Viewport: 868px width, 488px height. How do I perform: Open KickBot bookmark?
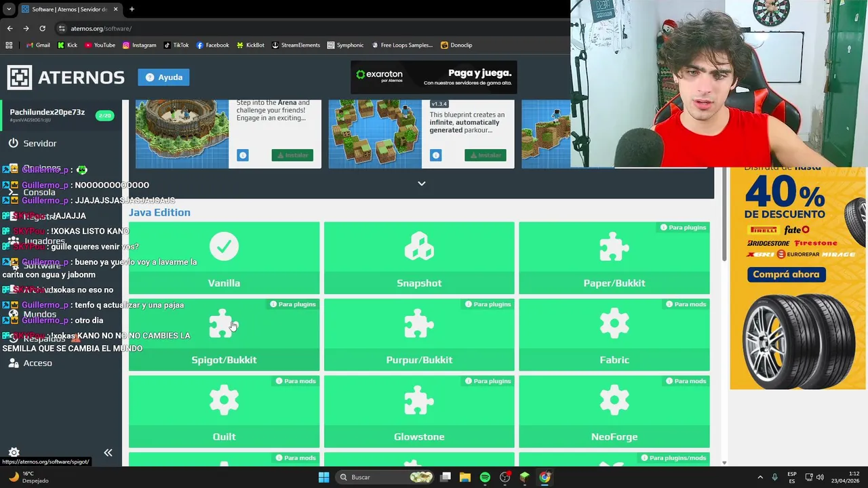250,45
